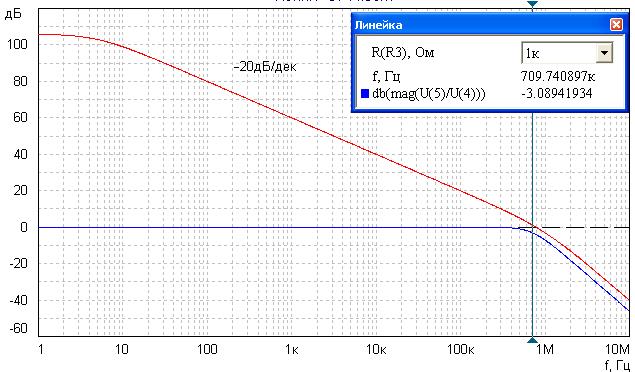Click the -60 tick on the дБ axis
This screenshot has height=372, width=635.
click(x=18, y=328)
